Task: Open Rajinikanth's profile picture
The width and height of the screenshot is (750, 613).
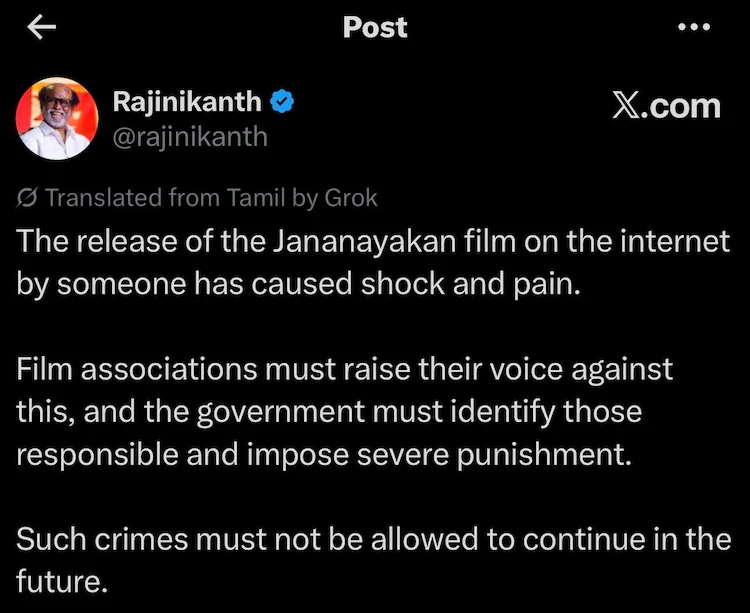Action: pos(57,118)
